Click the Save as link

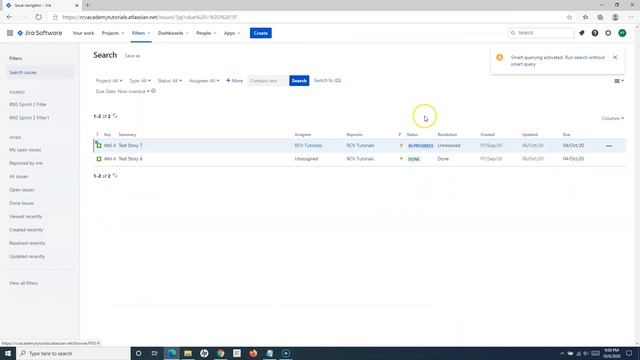tap(132, 56)
